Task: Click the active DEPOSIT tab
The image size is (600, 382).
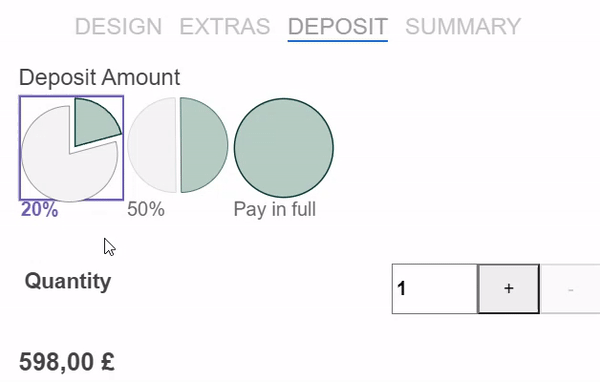Action: point(338,27)
